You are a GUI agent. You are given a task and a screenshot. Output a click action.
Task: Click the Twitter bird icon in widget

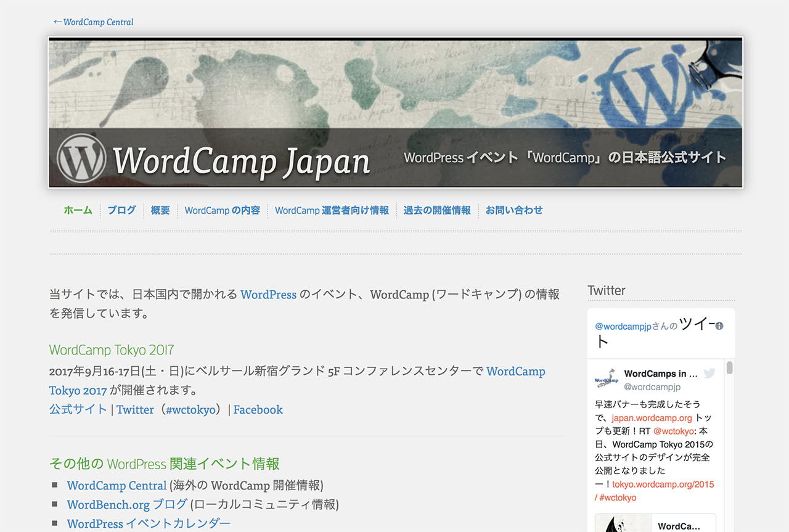point(709,374)
